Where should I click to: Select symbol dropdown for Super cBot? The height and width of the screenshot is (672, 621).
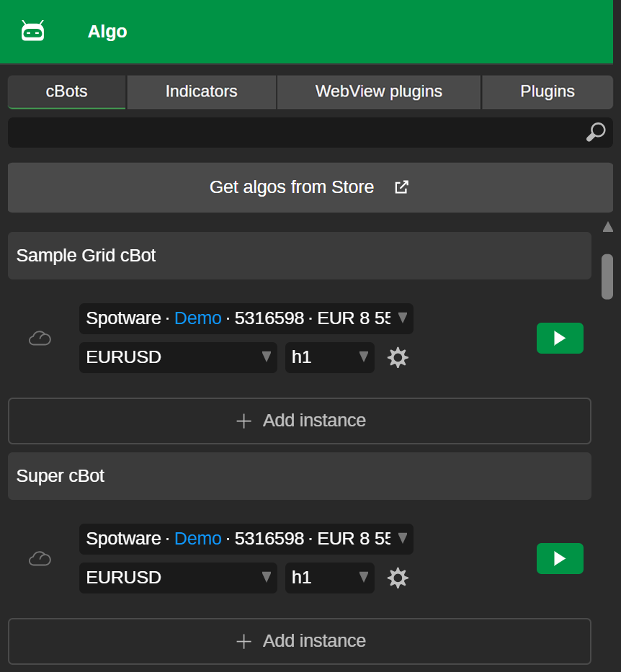tap(178, 578)
